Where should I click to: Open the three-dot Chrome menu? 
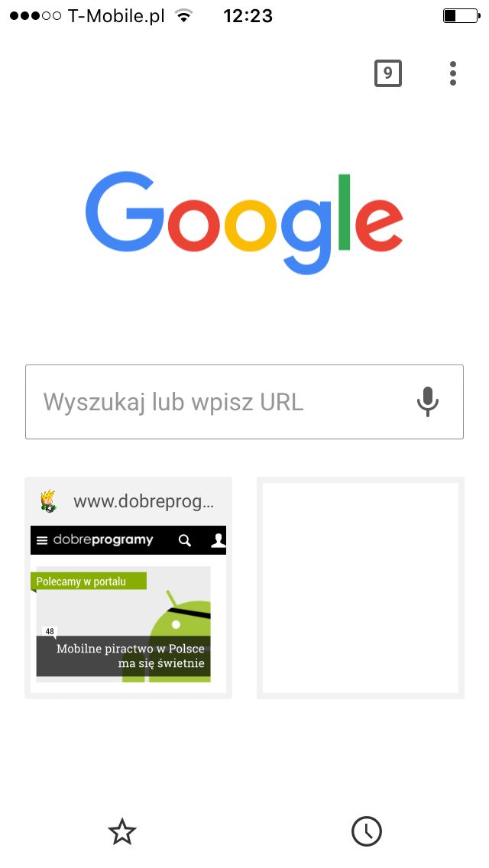[x=453, y=73]
